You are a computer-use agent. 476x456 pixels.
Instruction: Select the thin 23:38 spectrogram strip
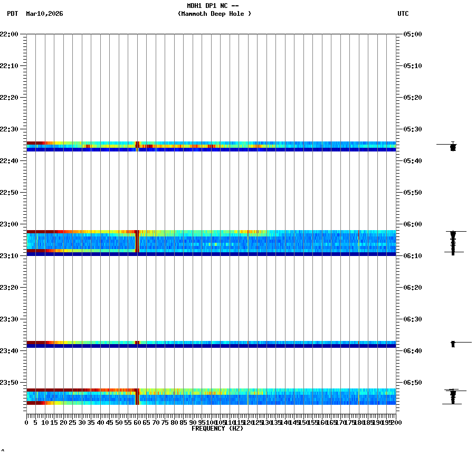coord(211,343)
